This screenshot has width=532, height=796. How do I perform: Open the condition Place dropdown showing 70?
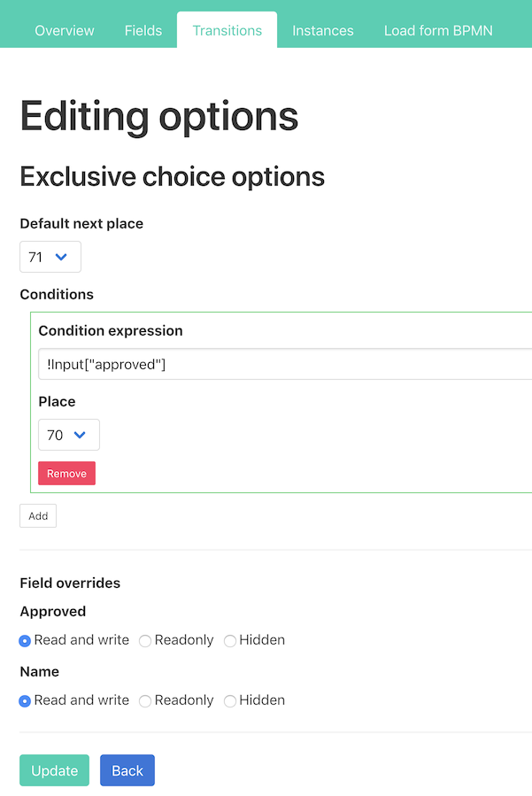tap(68, 435)
